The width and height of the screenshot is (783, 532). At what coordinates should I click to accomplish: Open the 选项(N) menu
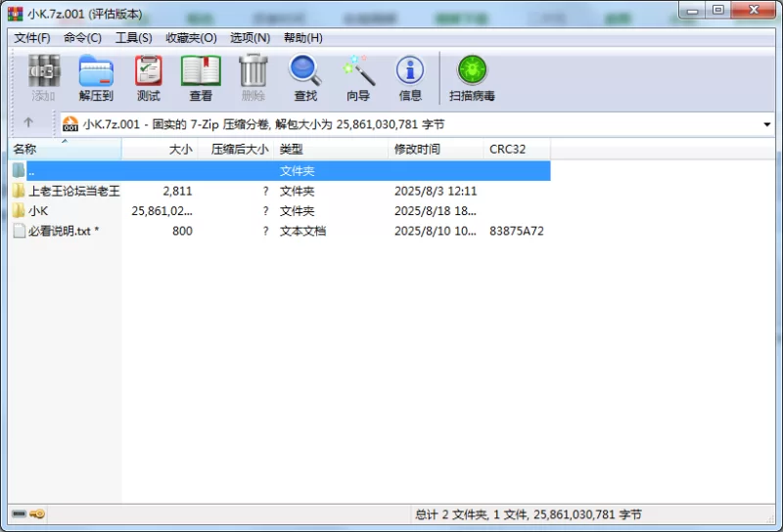(x=251, y=38)
